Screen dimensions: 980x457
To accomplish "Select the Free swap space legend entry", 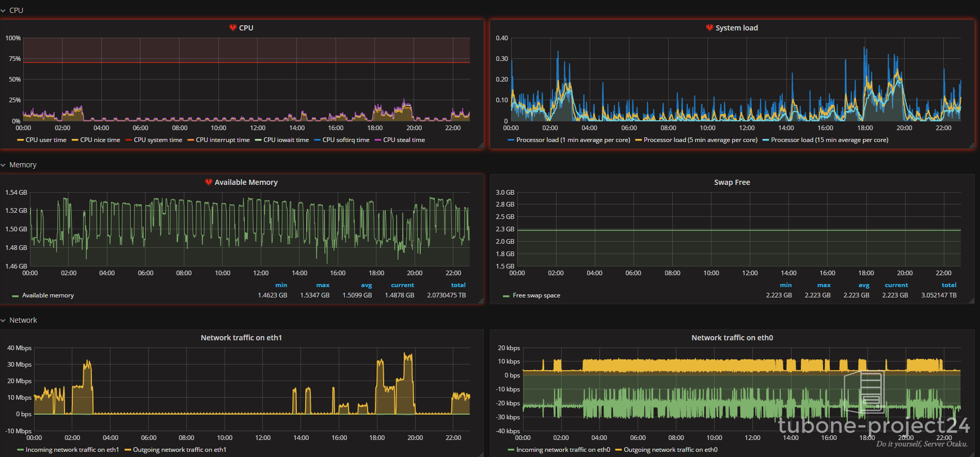I will tap(536, 295).
